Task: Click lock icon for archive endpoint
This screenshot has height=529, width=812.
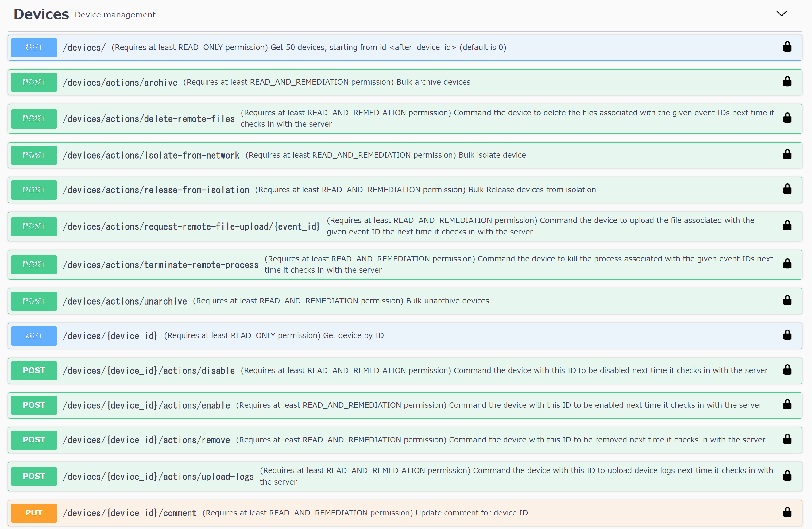Action: [x=787, y=82]
